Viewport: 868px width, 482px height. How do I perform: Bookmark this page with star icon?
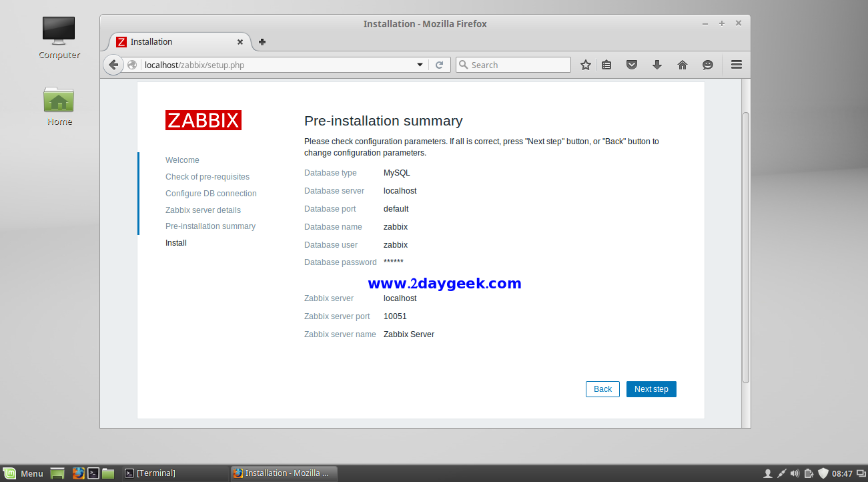[x=586, y=65]
